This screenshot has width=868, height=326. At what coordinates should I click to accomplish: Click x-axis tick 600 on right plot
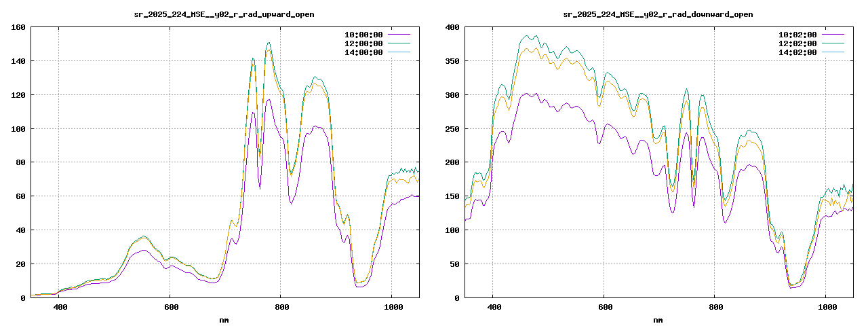tap(605, 308)
